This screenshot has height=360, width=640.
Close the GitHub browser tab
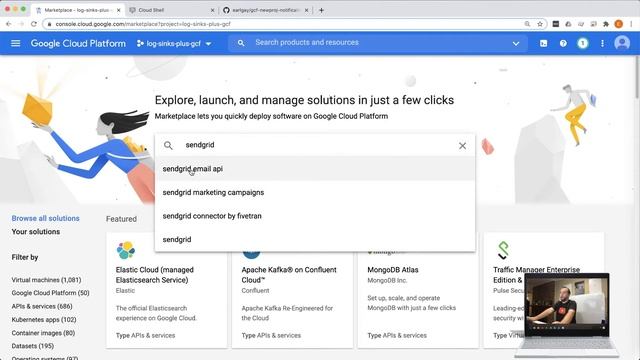click(307, 10)
